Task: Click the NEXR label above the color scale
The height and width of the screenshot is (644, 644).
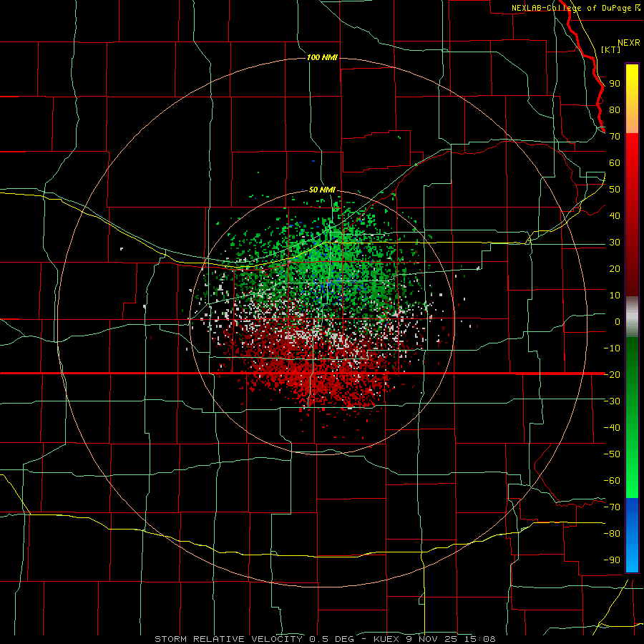Action: (x=629, y=43)
